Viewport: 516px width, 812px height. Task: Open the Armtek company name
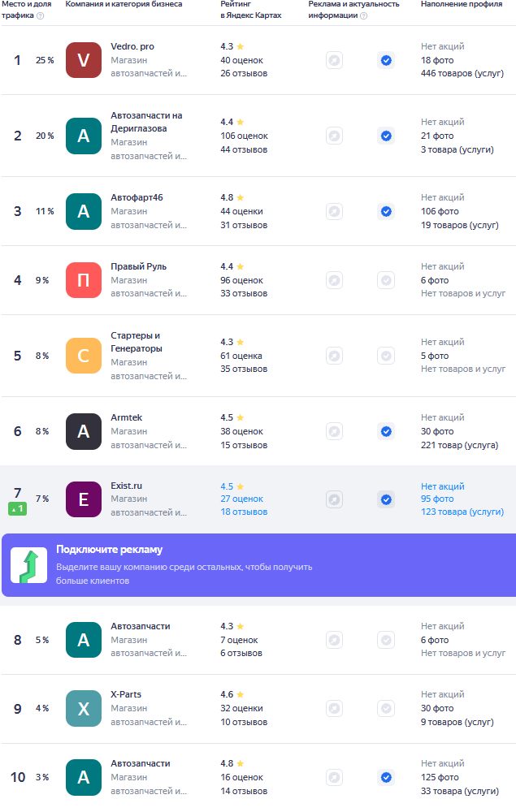126,417
